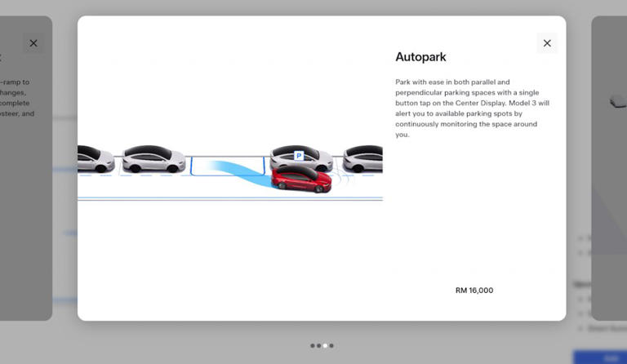Click the highlighted empty parking space
627x364 pixels.
click(x=228, y=166)
